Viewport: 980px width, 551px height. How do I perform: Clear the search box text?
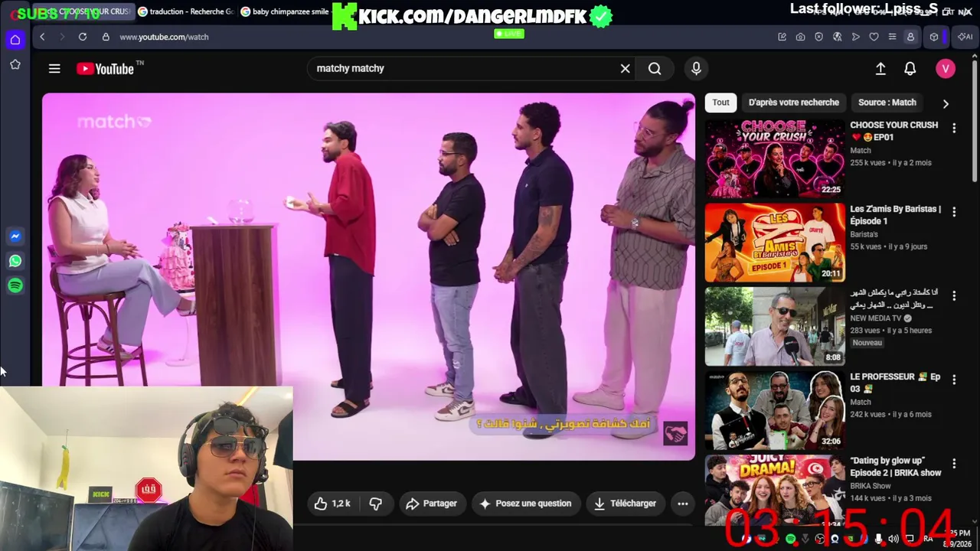click(x=626, y=69)
